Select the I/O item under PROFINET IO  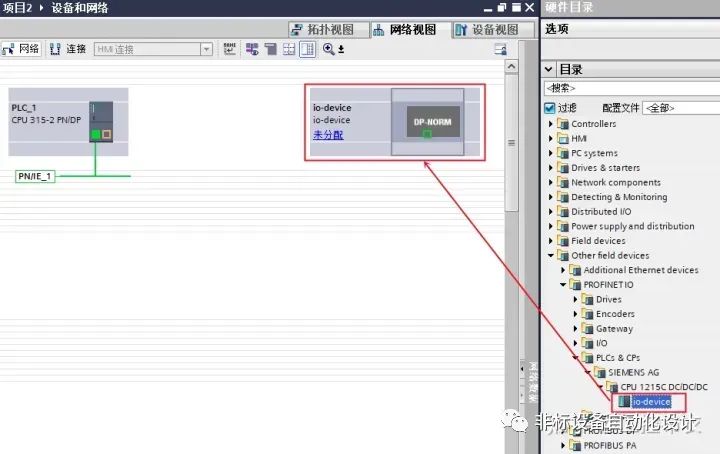click(602, 343)
